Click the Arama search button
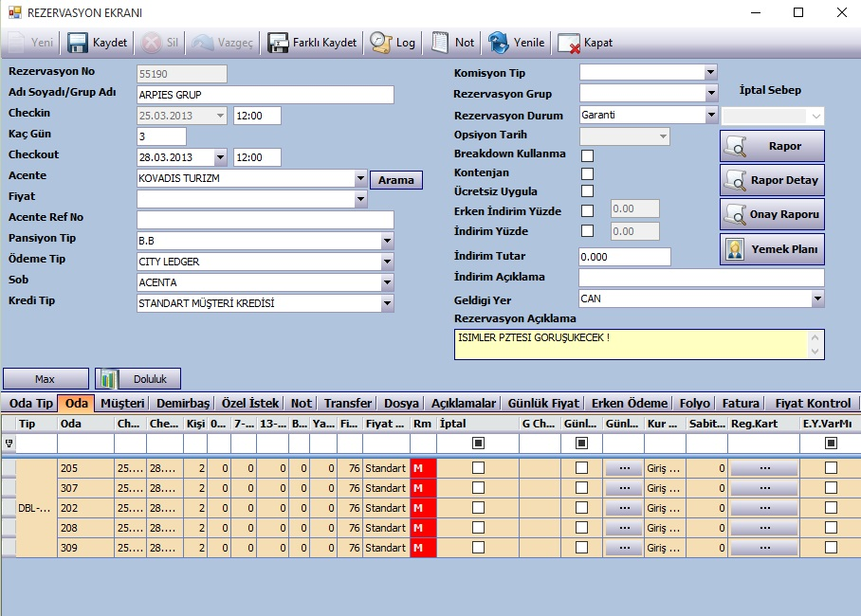Screen dimensions: 861x616 [x=395, y=179]
